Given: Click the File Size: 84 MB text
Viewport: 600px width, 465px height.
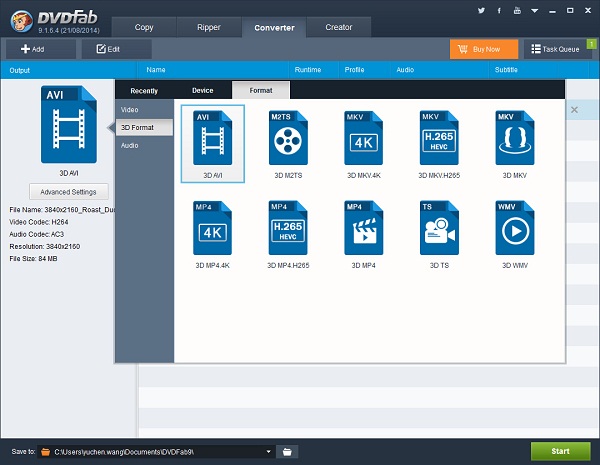Looking at the screenshot, I should click(33, 259).
